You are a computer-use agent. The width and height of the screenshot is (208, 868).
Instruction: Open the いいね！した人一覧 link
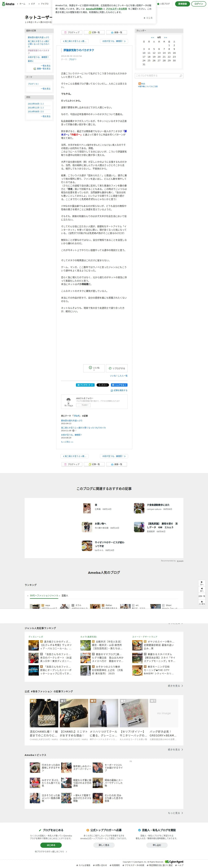[119, 376]
